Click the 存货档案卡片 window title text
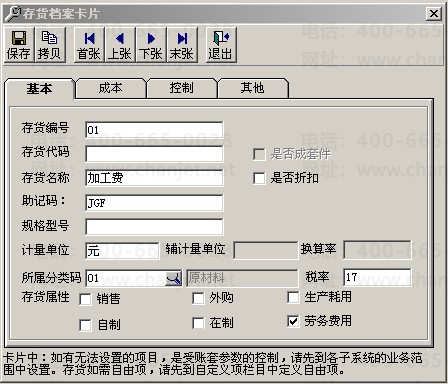The image size is (448, 384). pos(61,14)
